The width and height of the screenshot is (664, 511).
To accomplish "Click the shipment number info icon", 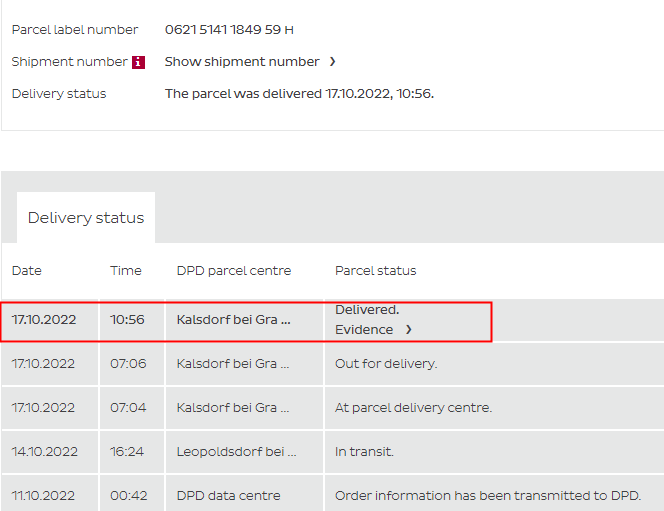I will [138, 62].
